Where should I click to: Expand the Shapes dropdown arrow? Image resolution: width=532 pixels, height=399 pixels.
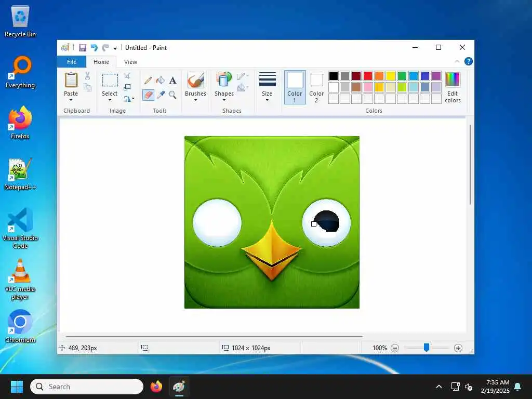pos(224,100)
